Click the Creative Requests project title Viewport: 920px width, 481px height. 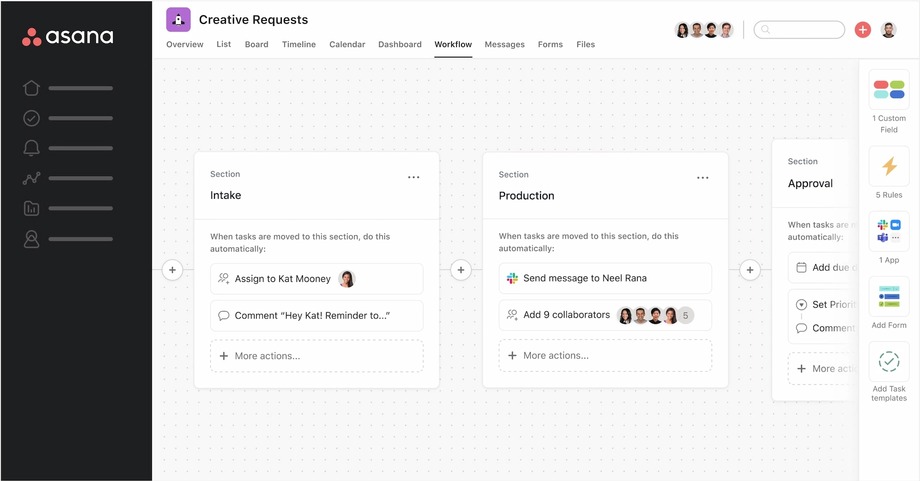(253, 20)
